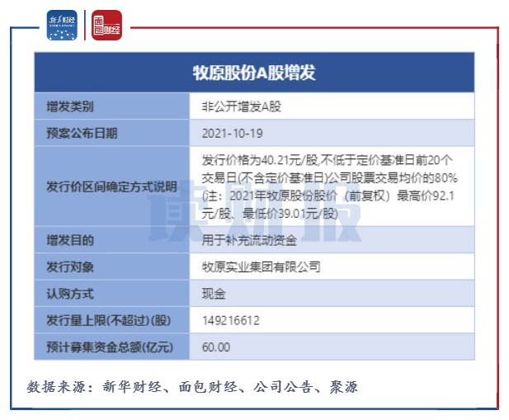
Task: Select the row label 增发目的
Action: [x=70, y=240]
